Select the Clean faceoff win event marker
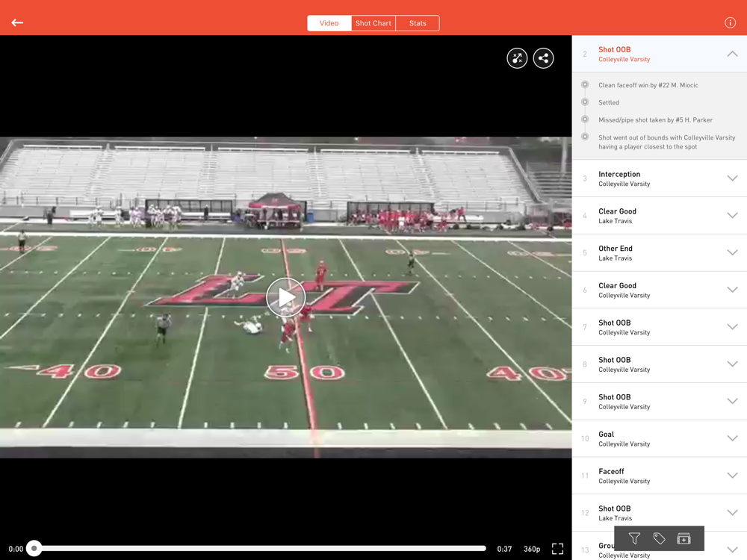Image resolution: width=747 pixels, height=560 pixels. (x=585, y=85)
